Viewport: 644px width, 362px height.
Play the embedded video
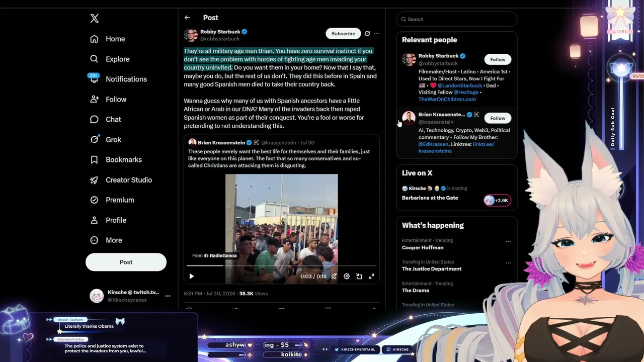(x=191, y=276)
